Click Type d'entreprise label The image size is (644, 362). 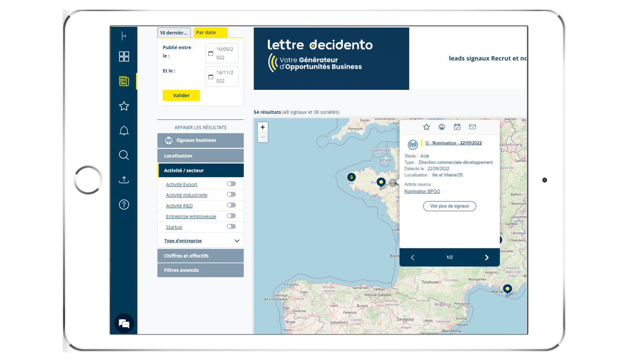pyautogui.click(x=183, y=241)
